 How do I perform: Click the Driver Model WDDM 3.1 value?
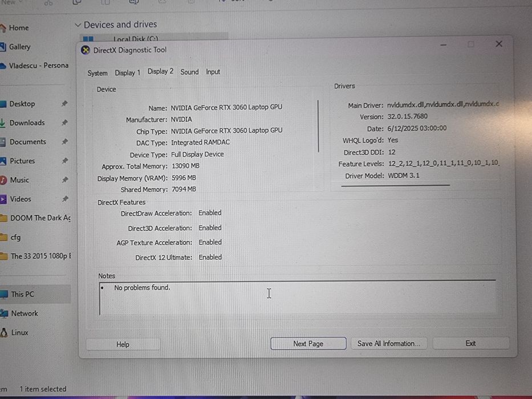click(x=404, y=176)
